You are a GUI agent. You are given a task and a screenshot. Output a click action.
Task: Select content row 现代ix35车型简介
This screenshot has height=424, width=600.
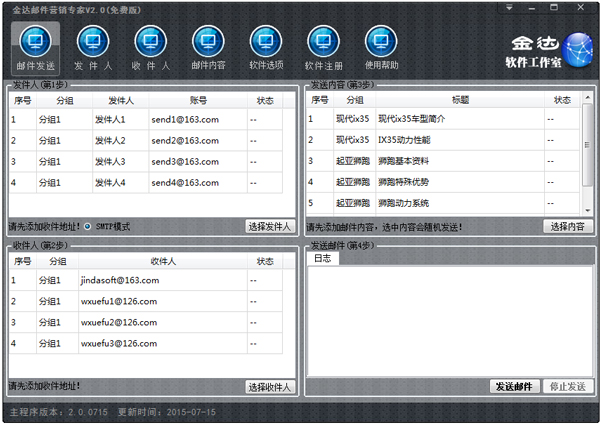coord(443,119)
